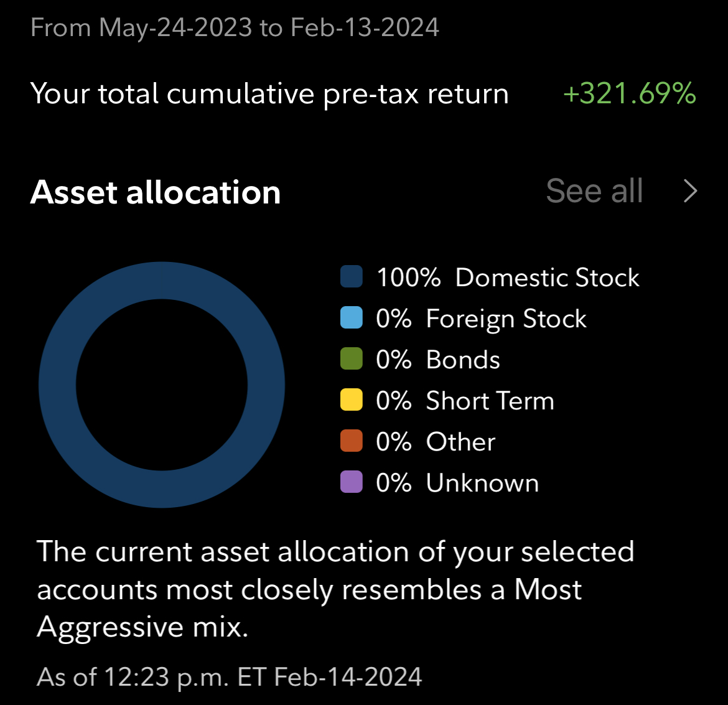Image resolution: width=728 pixels, height=705 pixels.
Task: Open the Asset allocation heading
Action: coord(156,192)
